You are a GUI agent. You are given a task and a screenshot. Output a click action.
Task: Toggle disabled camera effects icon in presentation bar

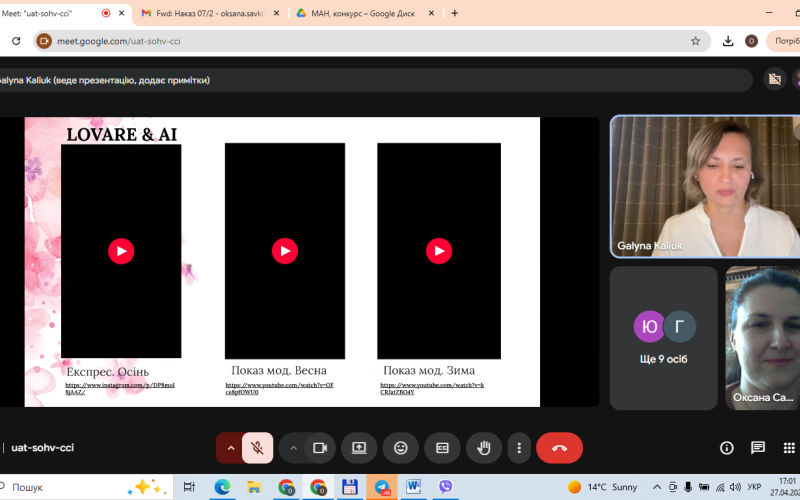click(x=774, y=79)
